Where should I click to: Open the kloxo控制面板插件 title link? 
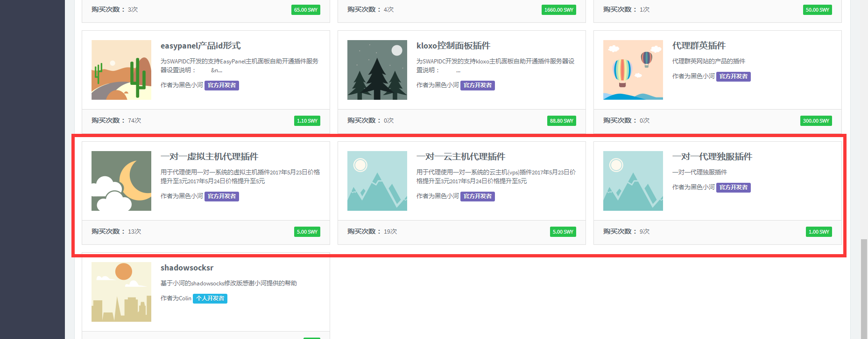[x=453, y=46]
